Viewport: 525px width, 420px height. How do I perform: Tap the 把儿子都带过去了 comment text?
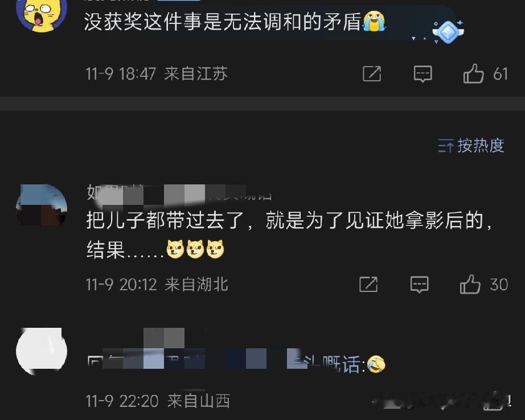coord(289,235)
